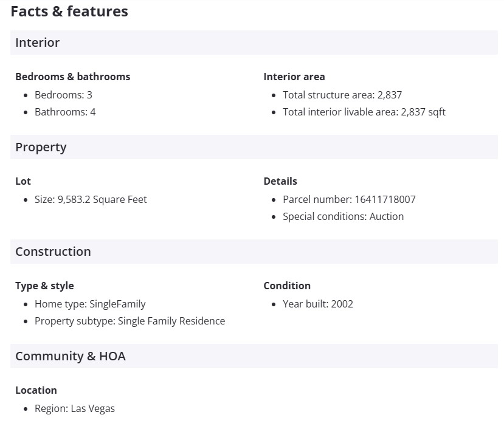
Task: Click the Total structure area: 2,837 text
Action: tap(342, 95)
